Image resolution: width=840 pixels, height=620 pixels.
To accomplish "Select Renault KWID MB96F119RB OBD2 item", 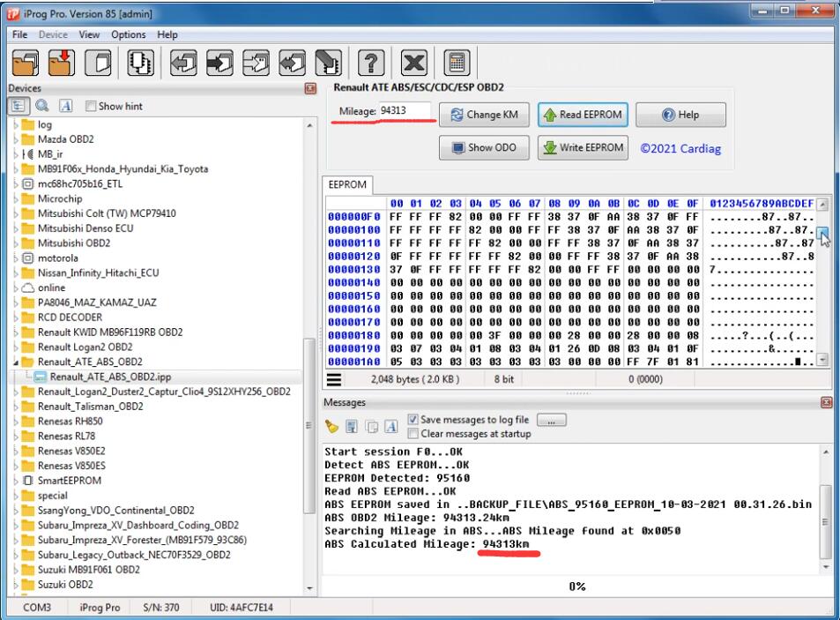I will [x=110, y=332].
